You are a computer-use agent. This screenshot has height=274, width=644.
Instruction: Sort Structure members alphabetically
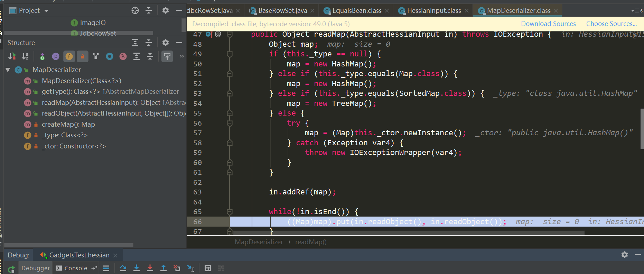[25, 56]
